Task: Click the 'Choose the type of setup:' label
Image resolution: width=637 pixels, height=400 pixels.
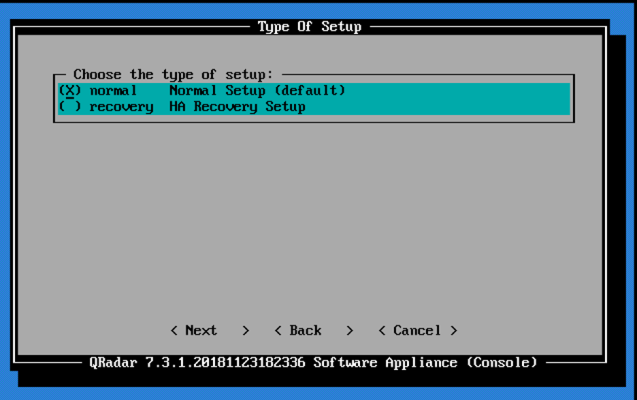Action: click(x=173, y=75)
